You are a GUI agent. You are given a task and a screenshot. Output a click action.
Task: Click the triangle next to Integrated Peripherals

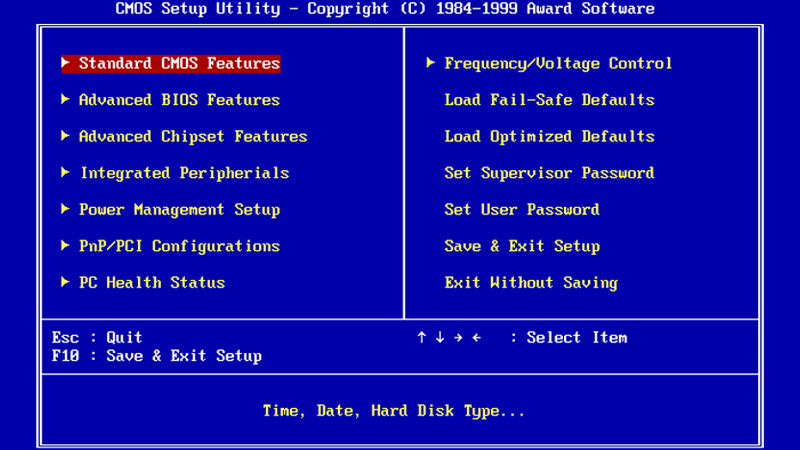point(65,172)
